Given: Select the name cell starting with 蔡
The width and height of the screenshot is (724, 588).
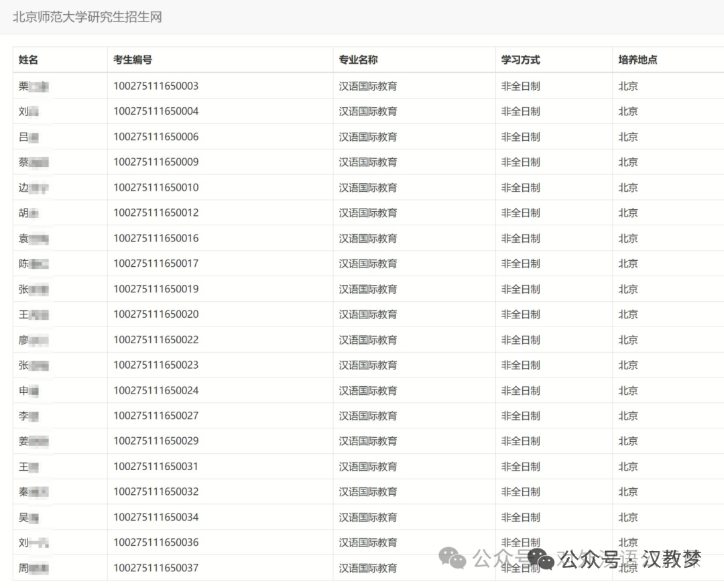Looking at the screenshot, I should 34,162.
